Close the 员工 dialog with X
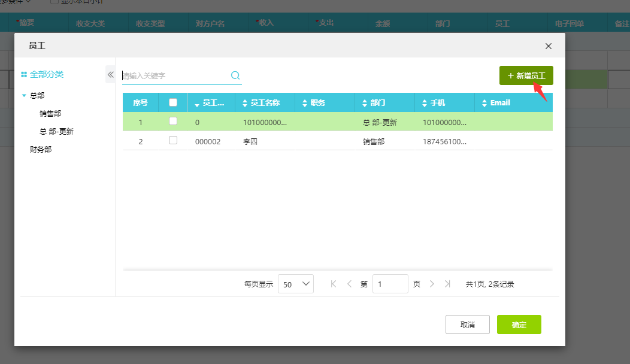The height and width of the screenshot is (364, 630). 548,46
